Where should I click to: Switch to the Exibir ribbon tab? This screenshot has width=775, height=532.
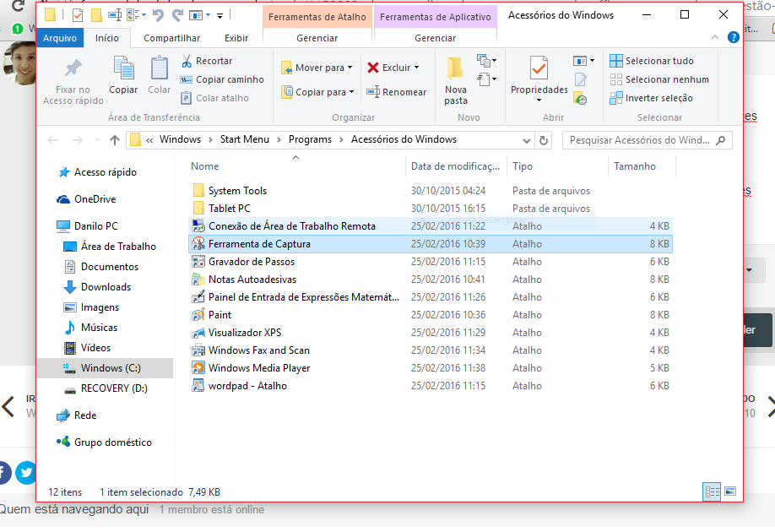(x=236, y=38)
